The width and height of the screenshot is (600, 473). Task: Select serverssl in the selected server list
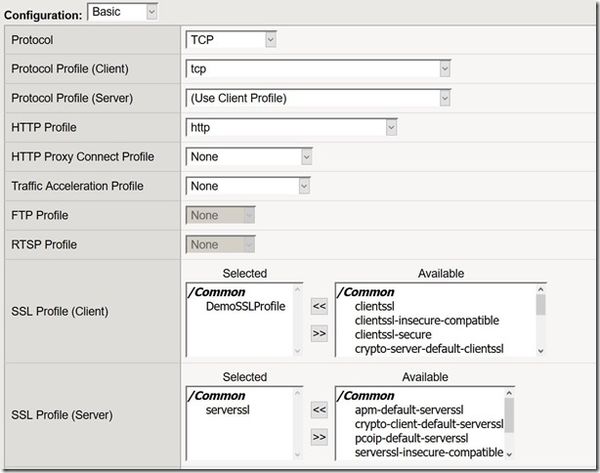tap(225, 410)
